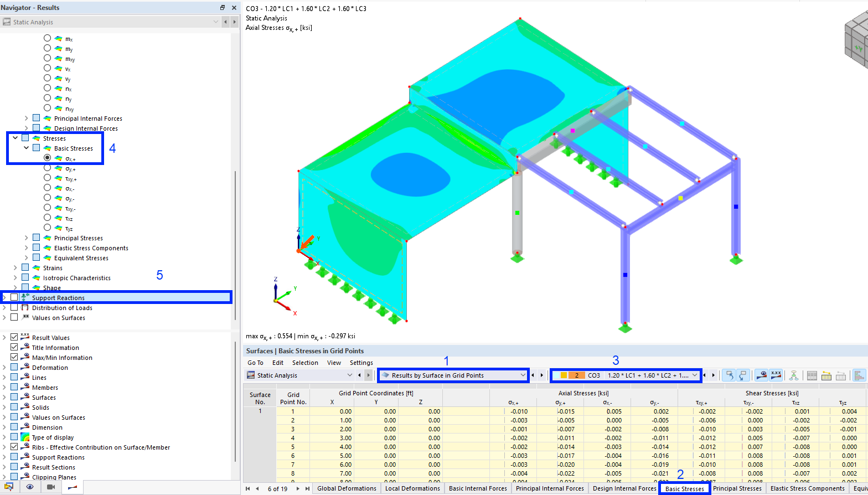The width and height of the screenshot is (868, 495).
Task: Click the yellow table with line icon
Action: click(x=826, y=375)
